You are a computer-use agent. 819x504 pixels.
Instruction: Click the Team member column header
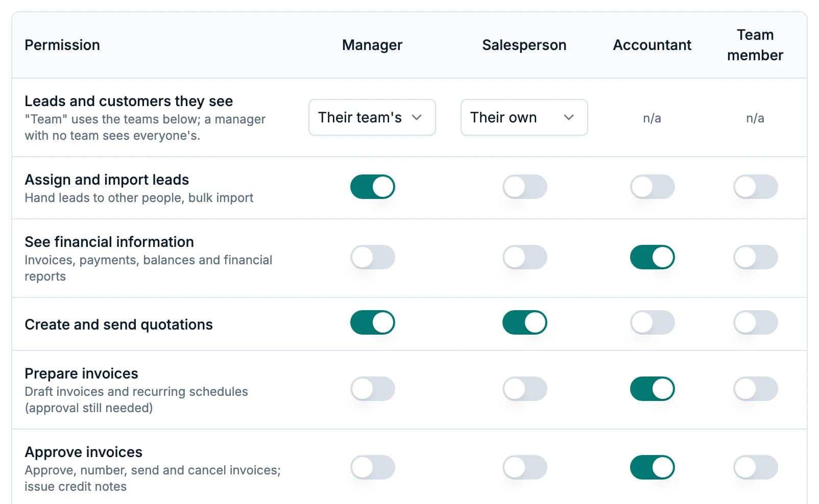tap(755, 45)
